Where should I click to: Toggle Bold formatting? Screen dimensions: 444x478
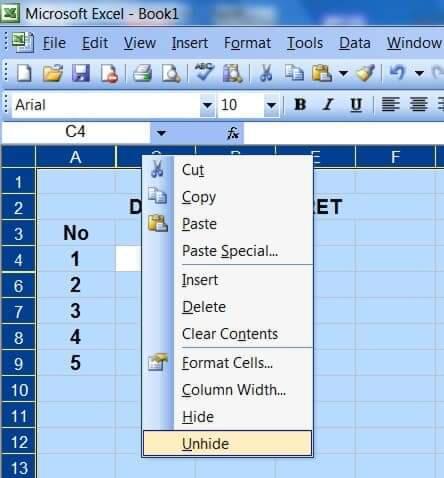pyautogui.click(x=300, y=105)
